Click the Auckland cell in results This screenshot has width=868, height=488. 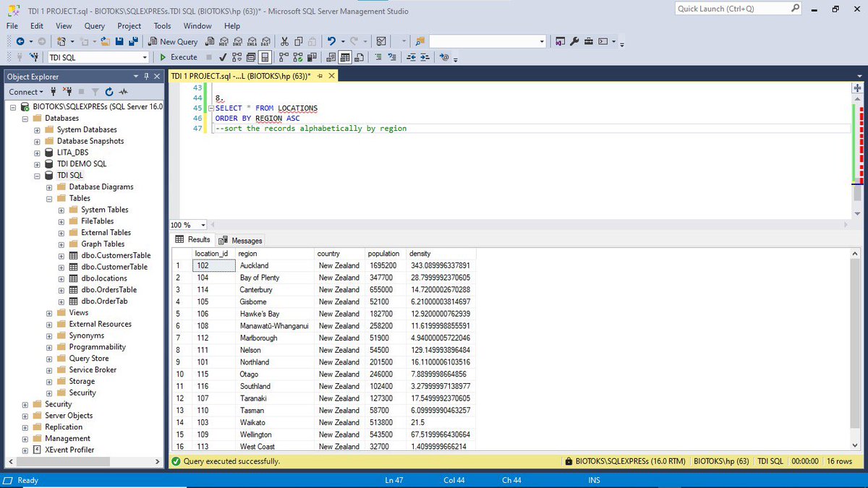tap(275, 266)
